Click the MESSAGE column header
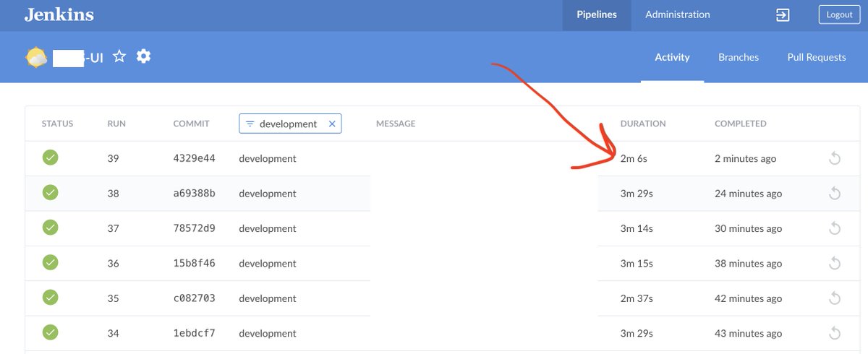 tap(396, 124)
